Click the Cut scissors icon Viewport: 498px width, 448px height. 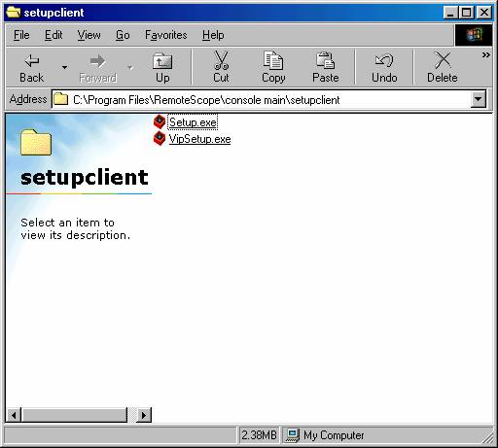pos(221,60)
